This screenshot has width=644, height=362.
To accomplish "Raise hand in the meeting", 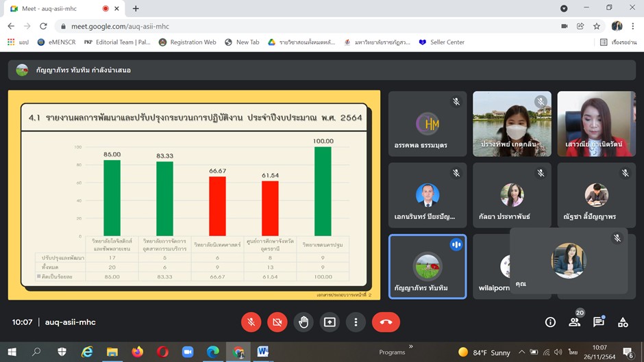I will [304, 322].
